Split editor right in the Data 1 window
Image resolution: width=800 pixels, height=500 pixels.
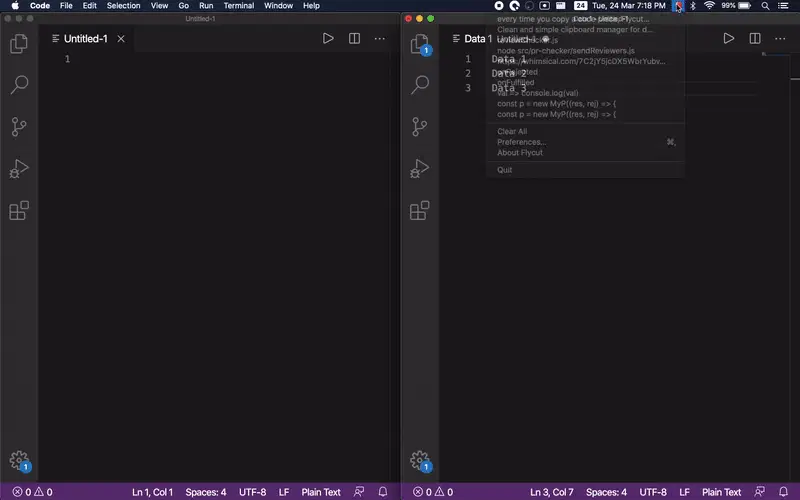(x=755, y=38)
